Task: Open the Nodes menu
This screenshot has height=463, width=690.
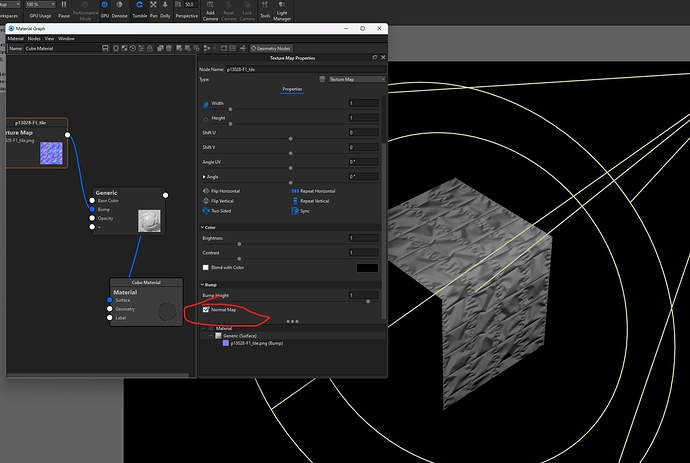Action: click(34, 39)
